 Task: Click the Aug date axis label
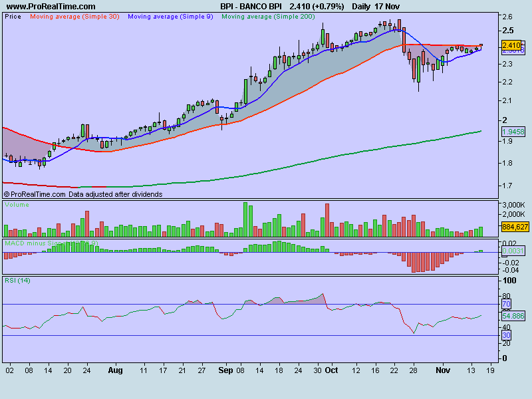click(115, 370)
